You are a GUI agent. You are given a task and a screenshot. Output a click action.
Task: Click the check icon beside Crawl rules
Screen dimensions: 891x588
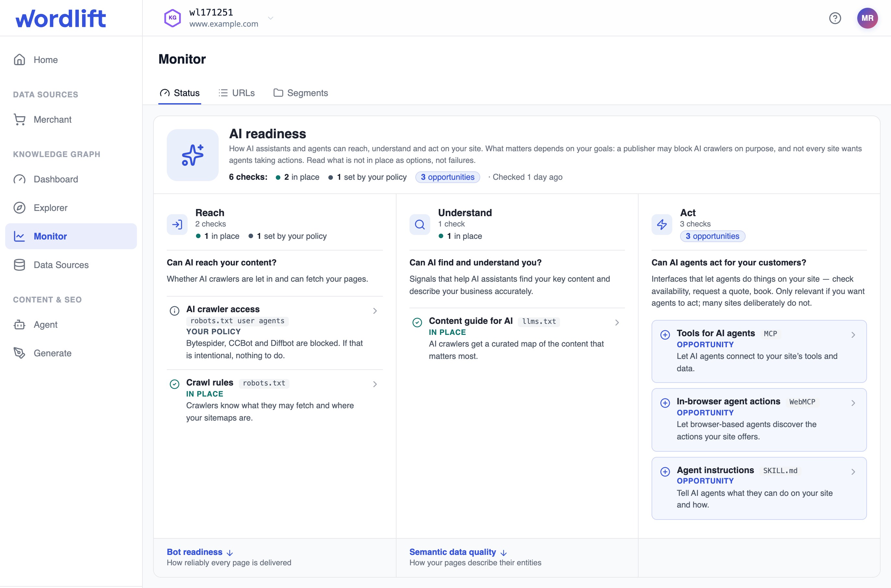tap(174, 384)
